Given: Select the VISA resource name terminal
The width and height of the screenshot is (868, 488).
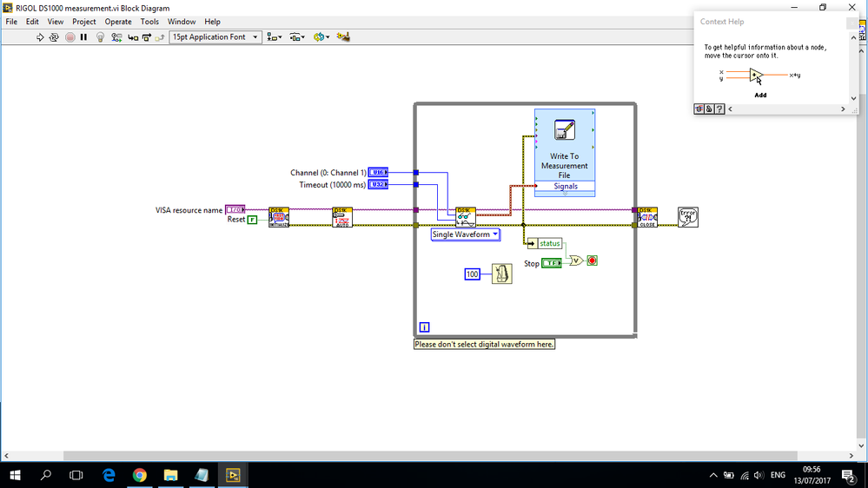Looking at the screenshot, I should click(235, 209).
